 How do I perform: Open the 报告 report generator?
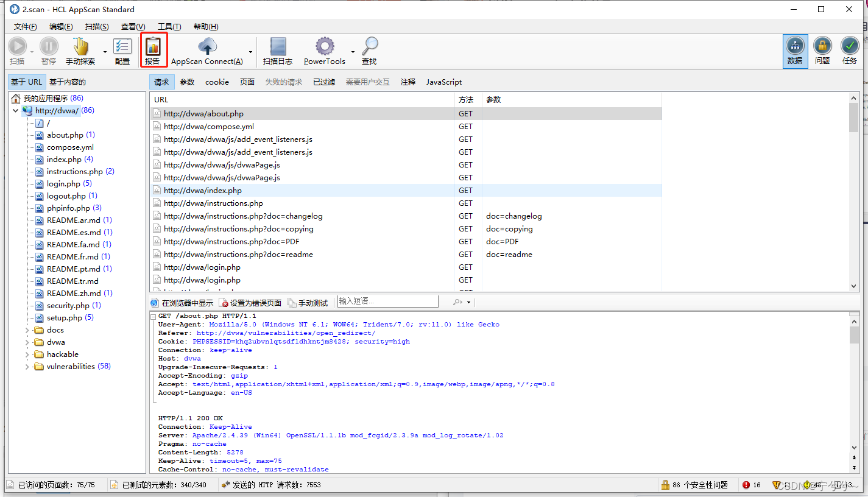click(x=153, y=51)
